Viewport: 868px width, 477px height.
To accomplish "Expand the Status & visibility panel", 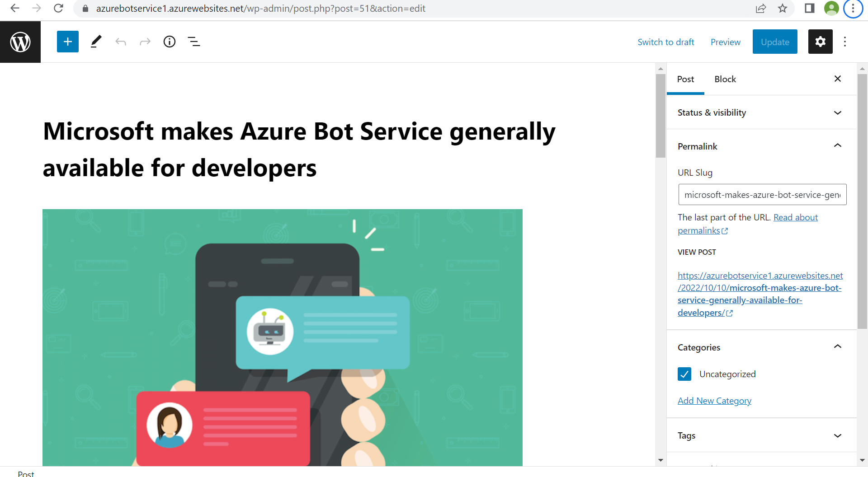I will coord(762,112).
